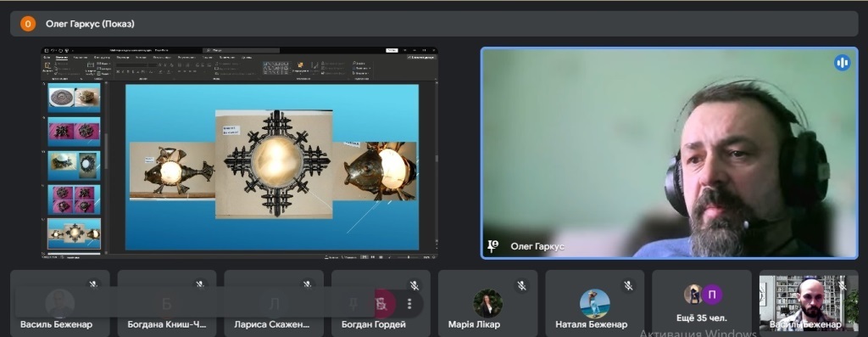Select the PowerPoint thumbnail with four items on pink background
Screen dimensions: 868x337
point(75,199)
